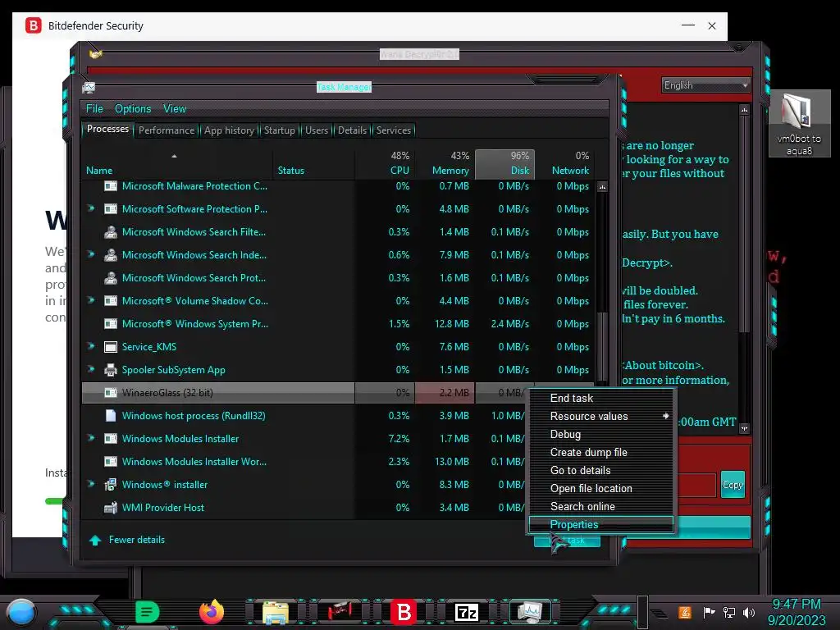Click Microsoft Windows Search Protocol icon

point(111,278)
